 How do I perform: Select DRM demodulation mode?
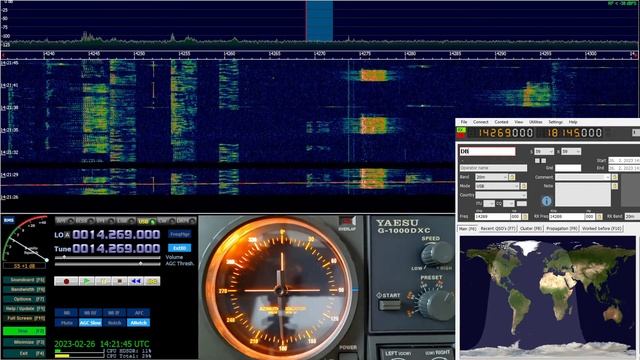pos(186,221)
